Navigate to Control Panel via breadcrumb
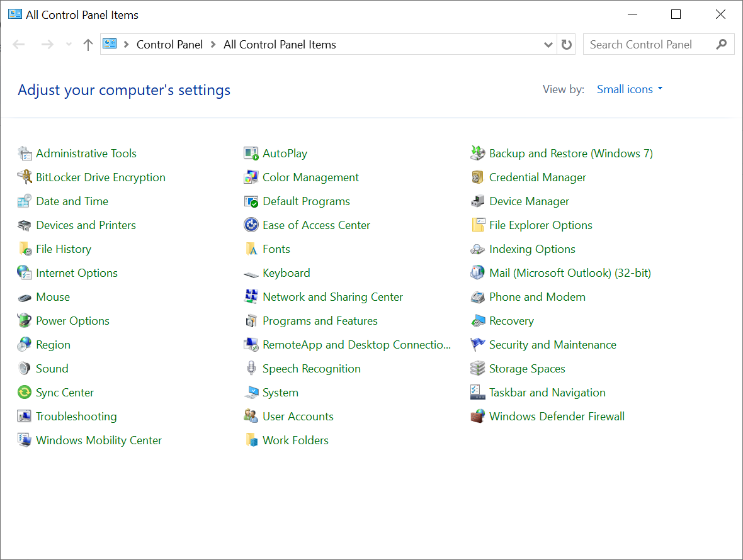743x560 pixels. [169, 44]
